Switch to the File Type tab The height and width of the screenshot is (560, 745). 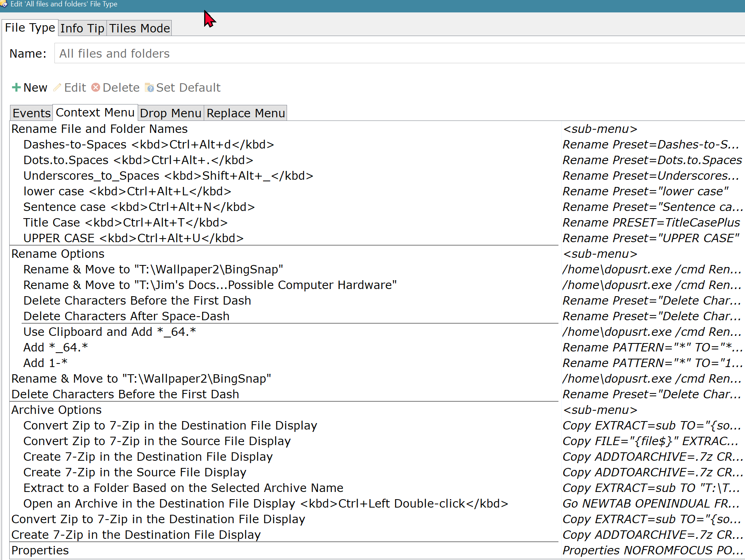pyautogui.click(x=30, y=28)
